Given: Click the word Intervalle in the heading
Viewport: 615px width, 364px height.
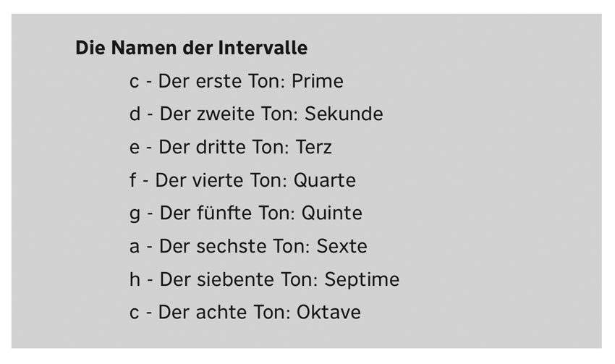Looking at the screenshot, I should (x=263, y=48).
